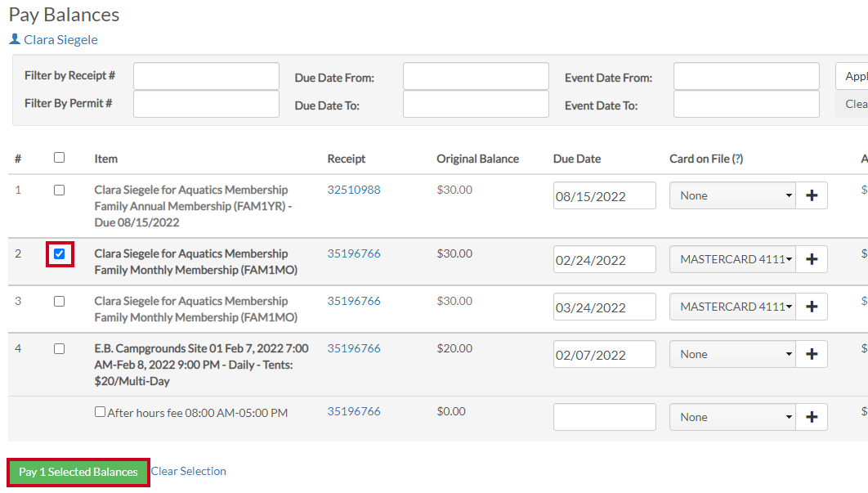
Task: Click plus icon in the 02/07/2022 campground row
Action: click(x=812, y=354)
